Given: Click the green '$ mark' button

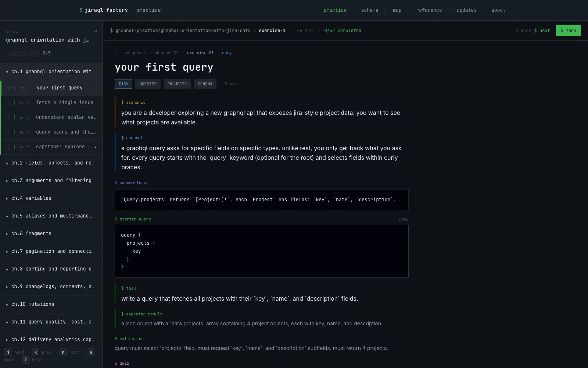Looking at the screenshot, I should pos(568,31).
